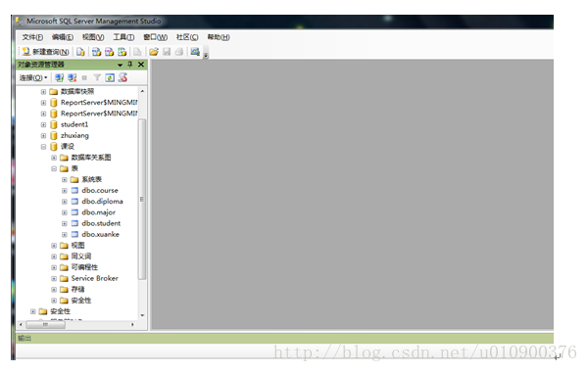The height and width of the screenshot is (372, 588).
Task: Collapse the 表 tables folder
Action: 54,168
